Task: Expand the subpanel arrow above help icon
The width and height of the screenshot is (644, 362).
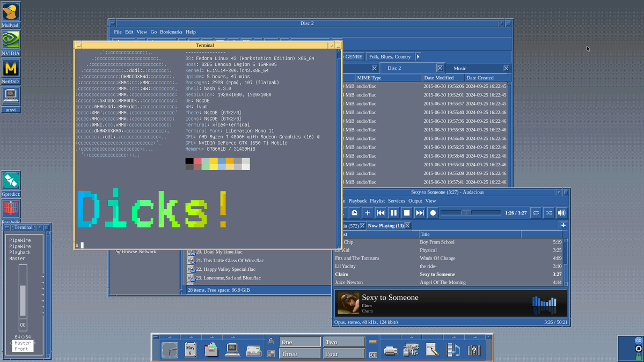Action: click(474, 337)
